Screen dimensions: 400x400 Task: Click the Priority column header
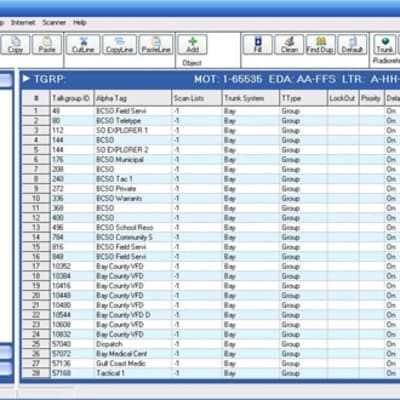click(x=371, y=98)
